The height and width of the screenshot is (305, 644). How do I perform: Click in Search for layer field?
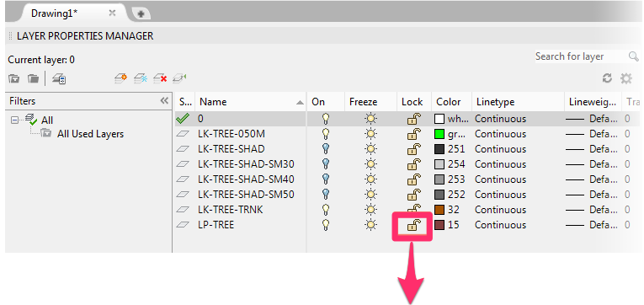pos(581,56)
